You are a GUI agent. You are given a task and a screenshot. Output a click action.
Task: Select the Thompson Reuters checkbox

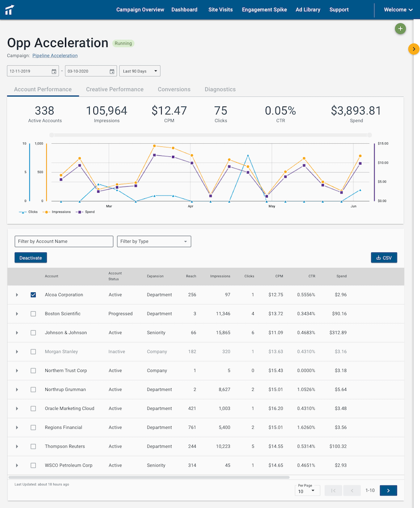[33, 447]
